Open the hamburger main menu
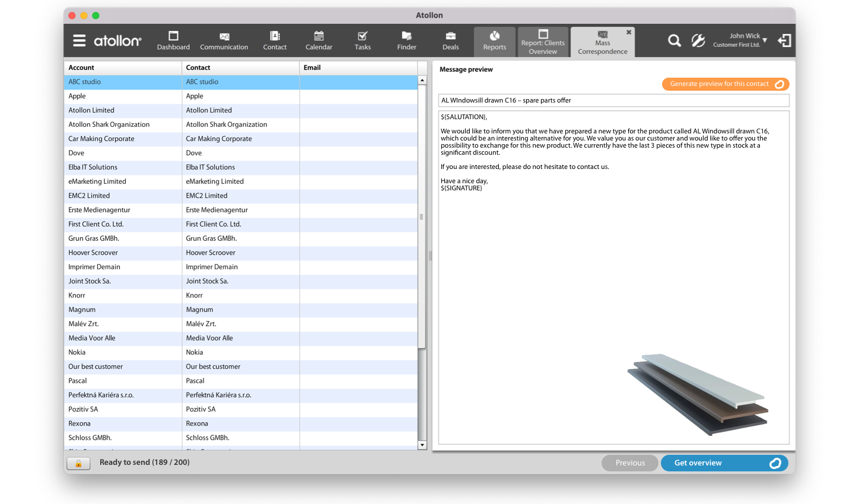This screenshot has height=504, width=859. (x=79, y=41)
